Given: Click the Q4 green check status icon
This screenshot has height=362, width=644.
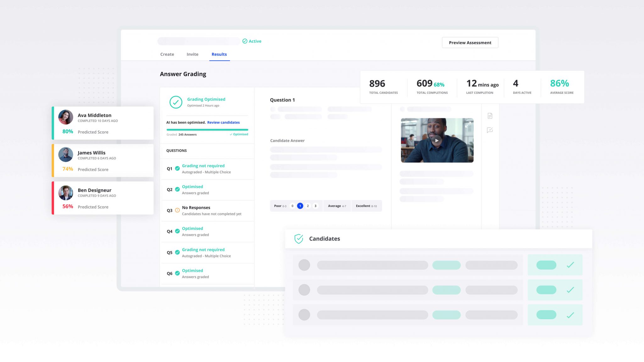Looking at the screenshot, I should 177,231.
